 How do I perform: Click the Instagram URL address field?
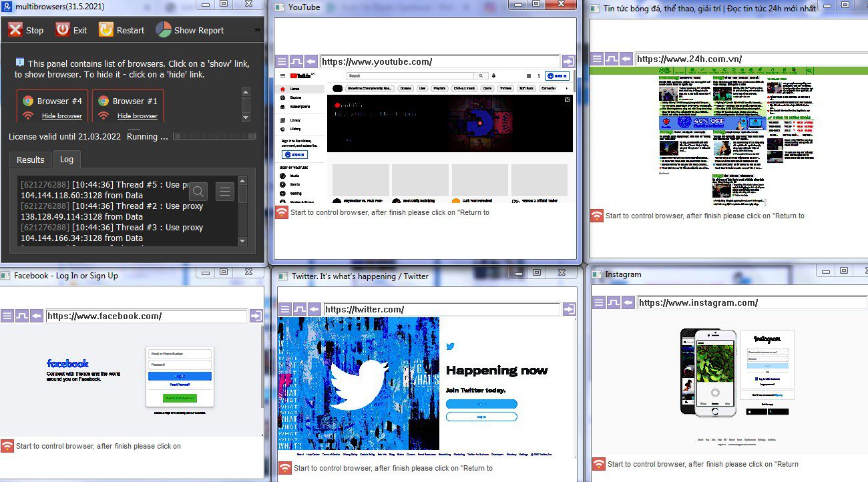[752, 302]
